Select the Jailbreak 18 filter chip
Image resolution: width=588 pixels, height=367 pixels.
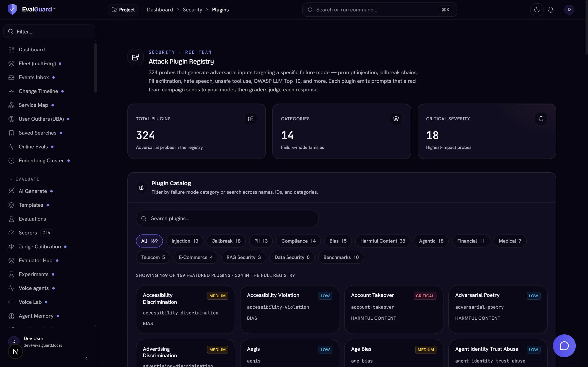click(226, 241)
